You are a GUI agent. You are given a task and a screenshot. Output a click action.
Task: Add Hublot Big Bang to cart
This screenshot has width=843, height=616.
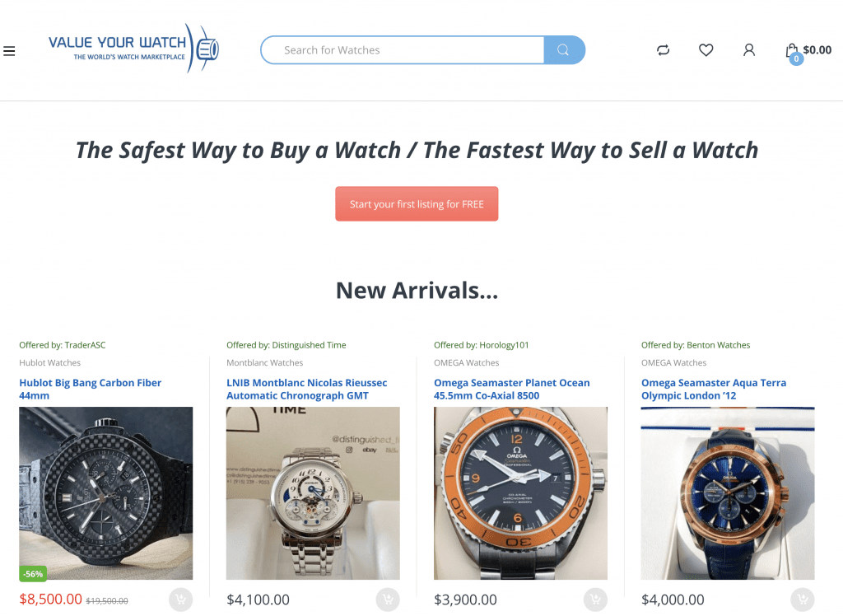(x=180, y=600)
